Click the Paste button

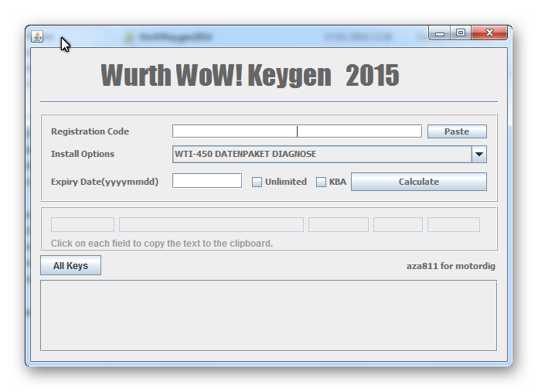(x=457, y=131)
